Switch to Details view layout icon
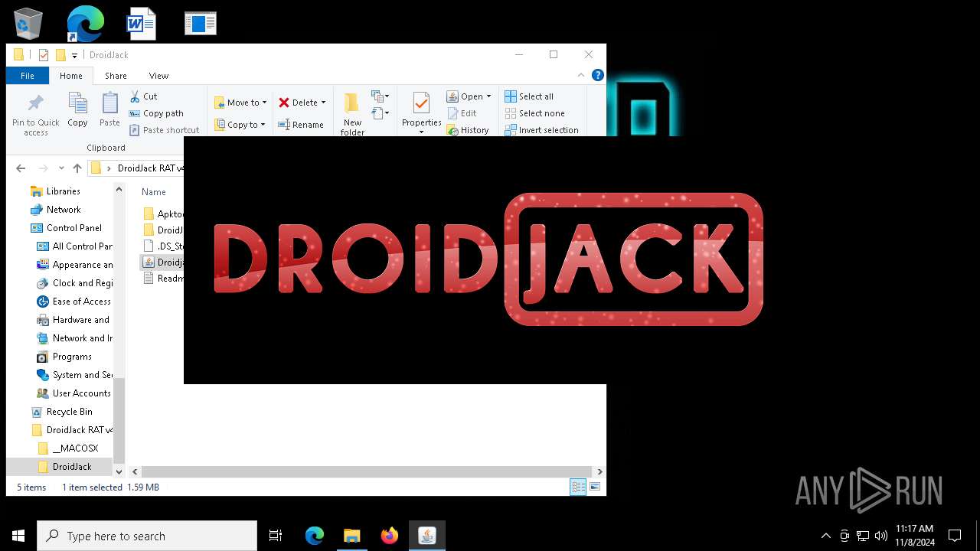980x551 pixels. tap(578, 487)
